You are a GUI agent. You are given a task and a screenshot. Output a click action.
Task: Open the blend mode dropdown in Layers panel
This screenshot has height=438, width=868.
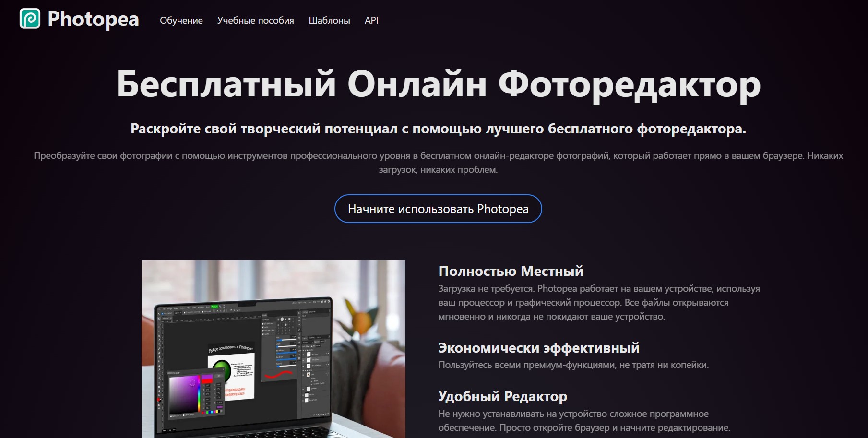pos(308,343)
